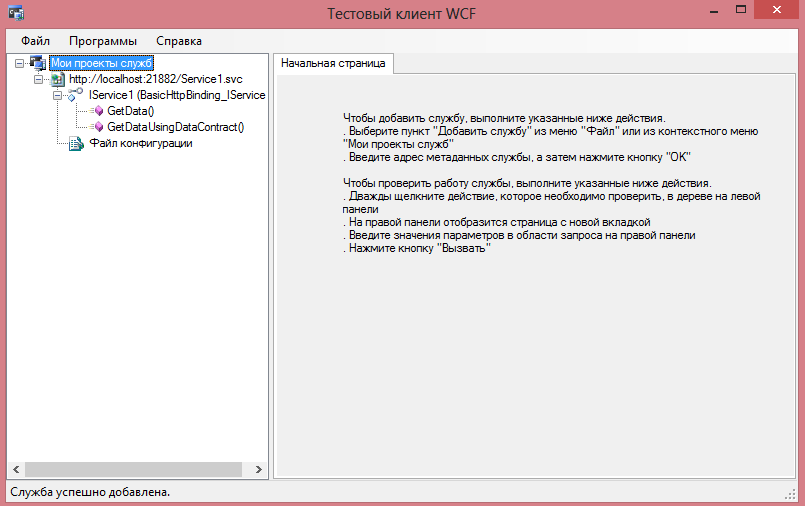
Task: Select the IService1 (BasicHttpBinding_IService node
Action: click(177, 95)
